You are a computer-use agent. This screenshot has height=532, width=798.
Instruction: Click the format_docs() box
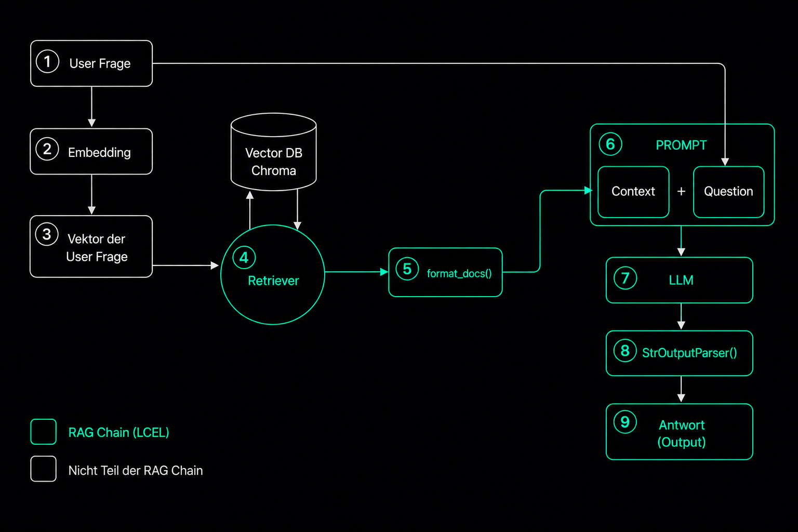click(446, 272)
